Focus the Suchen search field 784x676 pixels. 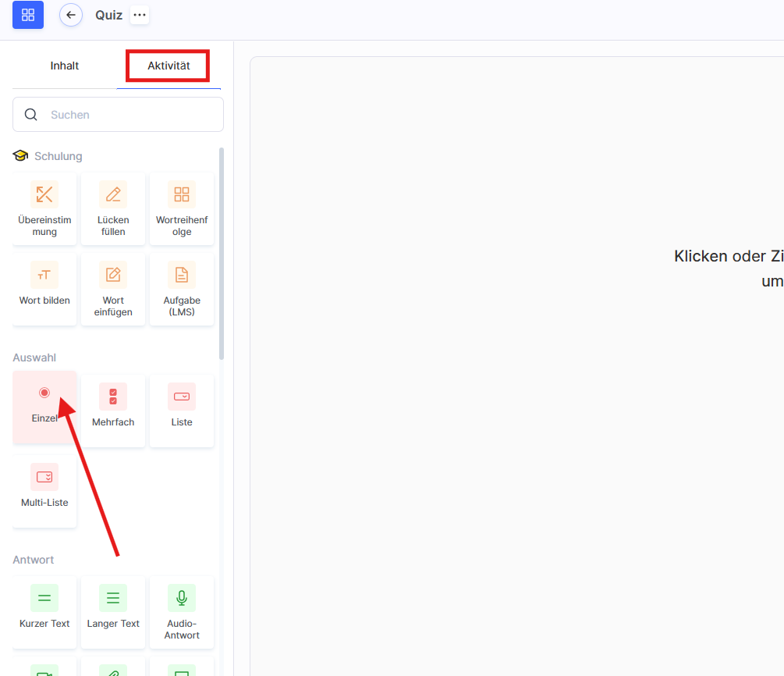coord(118,115)
